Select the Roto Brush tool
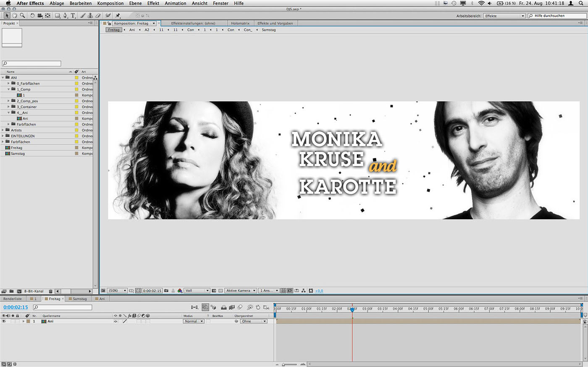This screenshot has width=588, height=367. [x=108, y=16]
